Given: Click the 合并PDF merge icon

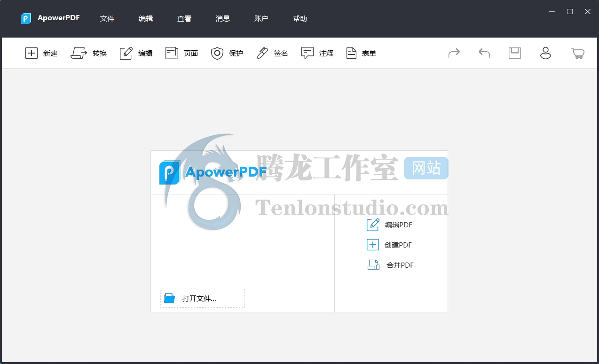Looking at the screenshot, I should click(373, 265).
